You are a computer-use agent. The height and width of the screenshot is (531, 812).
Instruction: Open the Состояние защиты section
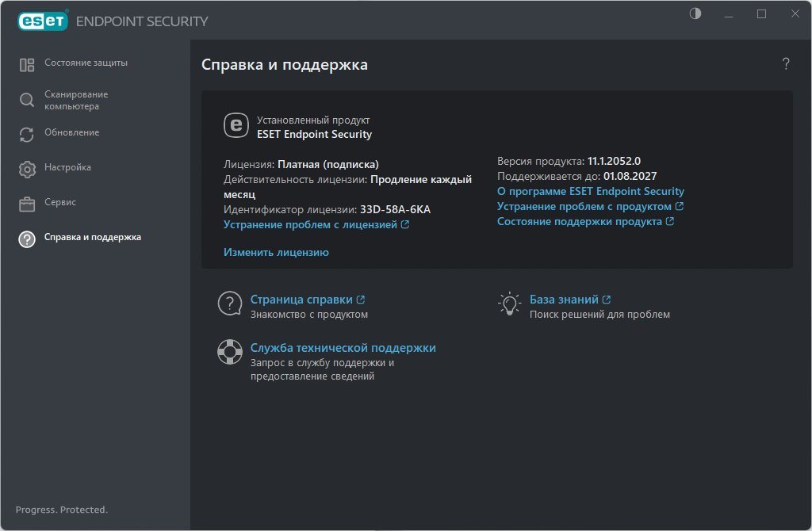[86, 63]
